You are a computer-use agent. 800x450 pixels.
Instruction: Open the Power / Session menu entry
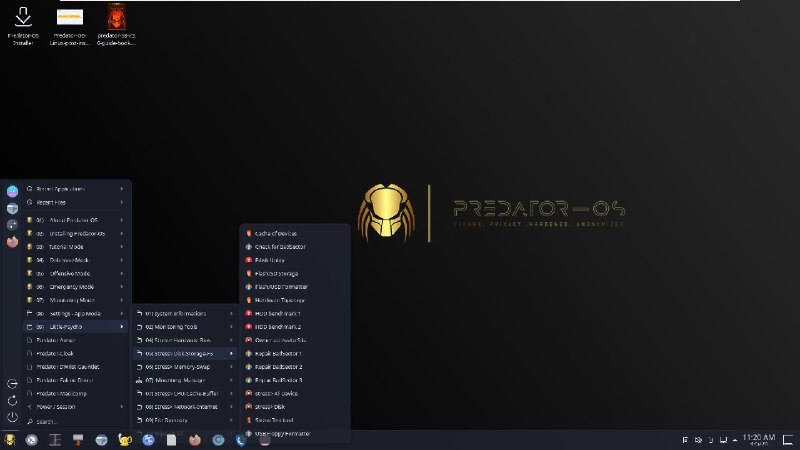tap(76, 407)
